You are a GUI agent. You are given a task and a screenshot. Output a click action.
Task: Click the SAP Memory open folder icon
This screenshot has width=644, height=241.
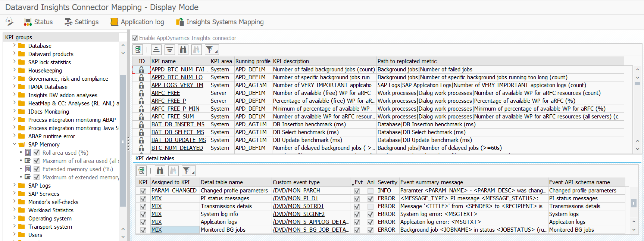tap(22, 144)
